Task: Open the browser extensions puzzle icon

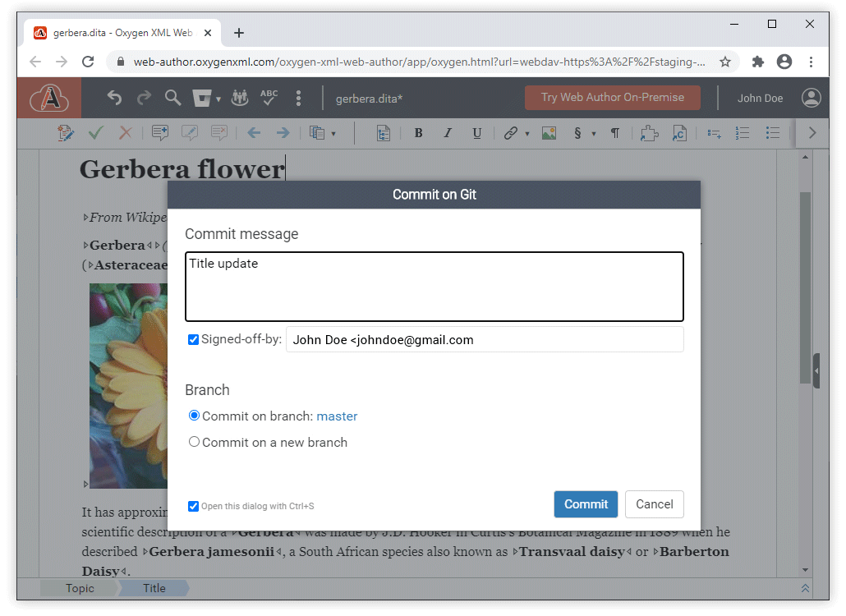Action: pyautogui.click(x=757, y=62)
